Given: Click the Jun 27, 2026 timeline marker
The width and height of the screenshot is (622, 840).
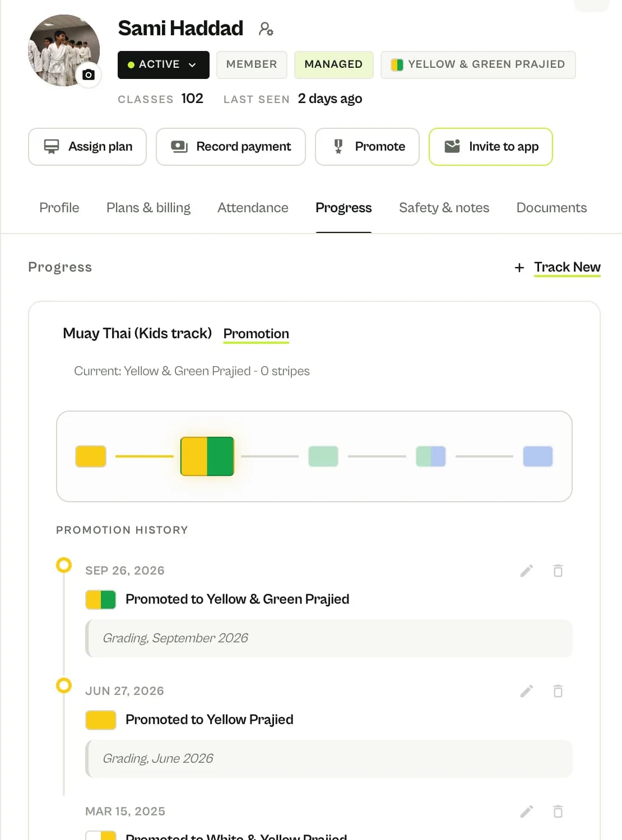Looking at the screenshot, I should click(x=64, y=685).
